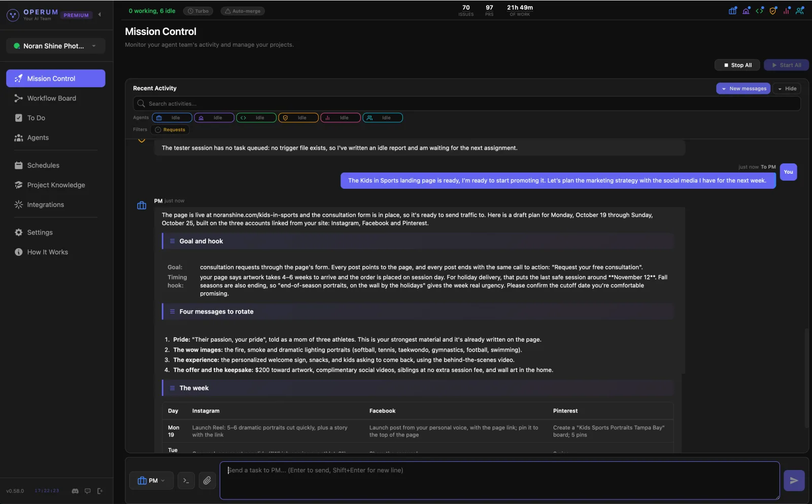Open Mission Control in sidebar
Image resolution: width=812 pixels, height=504 pixels.
coord(56,78)
